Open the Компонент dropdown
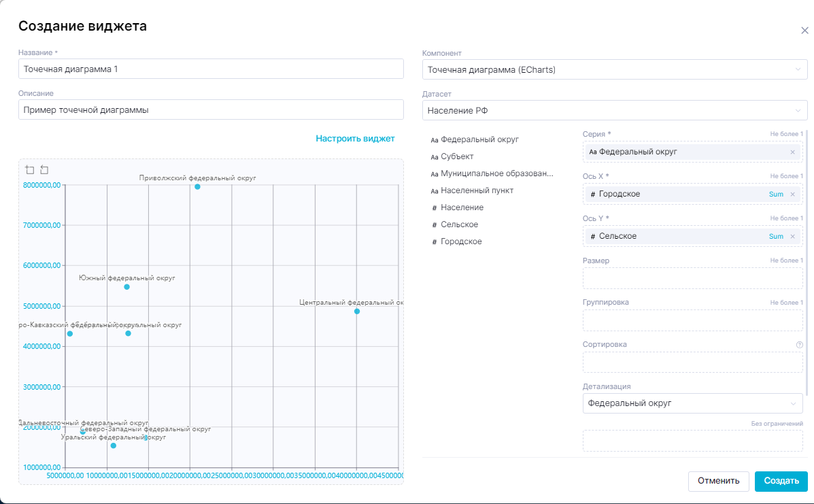The width and height of the screenshot is (814, 504). coord(615,69)
